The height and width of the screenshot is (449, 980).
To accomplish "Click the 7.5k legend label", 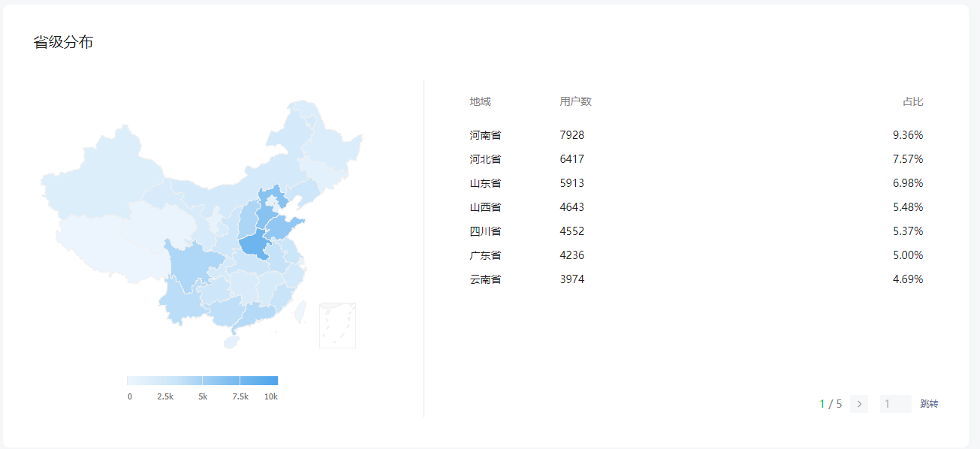I will coord(240,396).
